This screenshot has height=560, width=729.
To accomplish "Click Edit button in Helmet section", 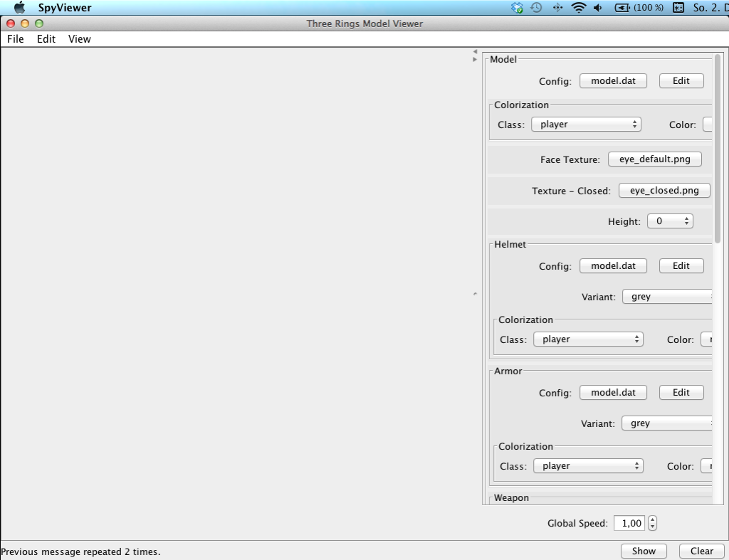I will tap(681, 266).
